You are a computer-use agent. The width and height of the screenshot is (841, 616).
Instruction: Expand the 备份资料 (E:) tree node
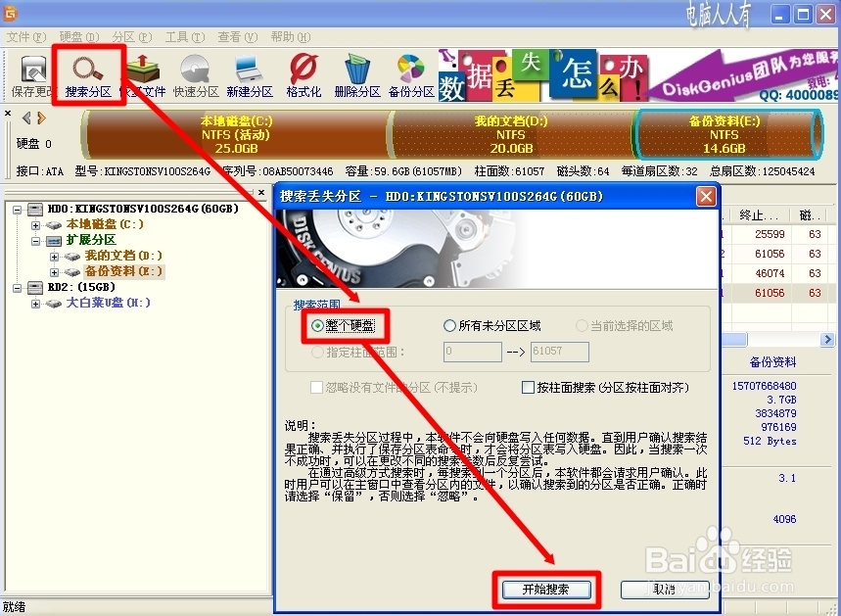coord(54,272)
